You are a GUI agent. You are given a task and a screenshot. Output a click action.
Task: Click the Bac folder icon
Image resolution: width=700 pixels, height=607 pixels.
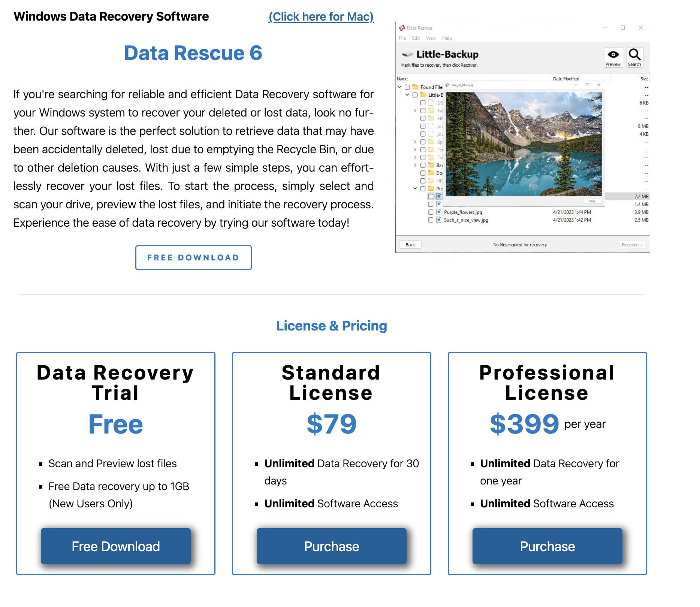point(431,165)
